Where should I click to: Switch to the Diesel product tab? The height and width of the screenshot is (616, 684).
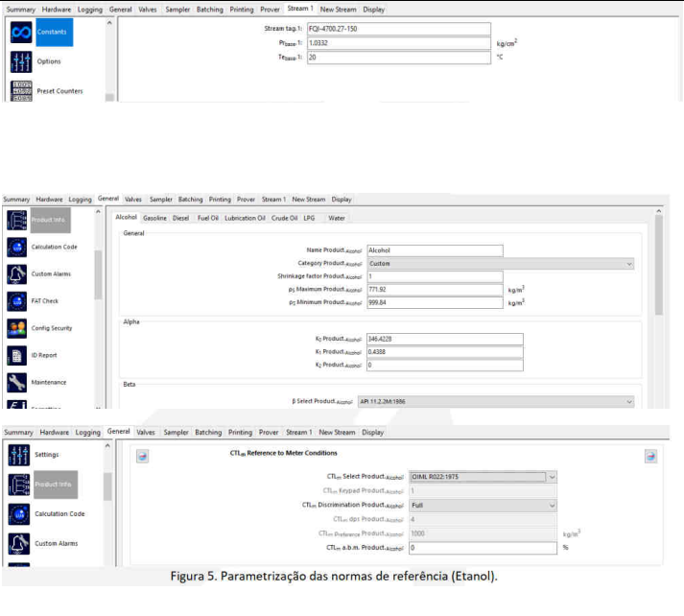pos(180,218)
